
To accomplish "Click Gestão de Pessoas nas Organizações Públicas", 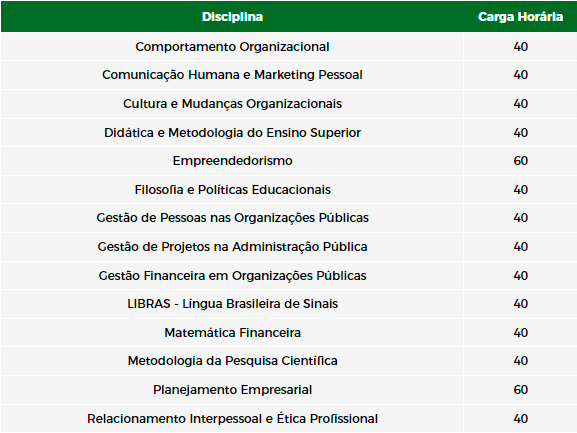I will click(232, 218).
